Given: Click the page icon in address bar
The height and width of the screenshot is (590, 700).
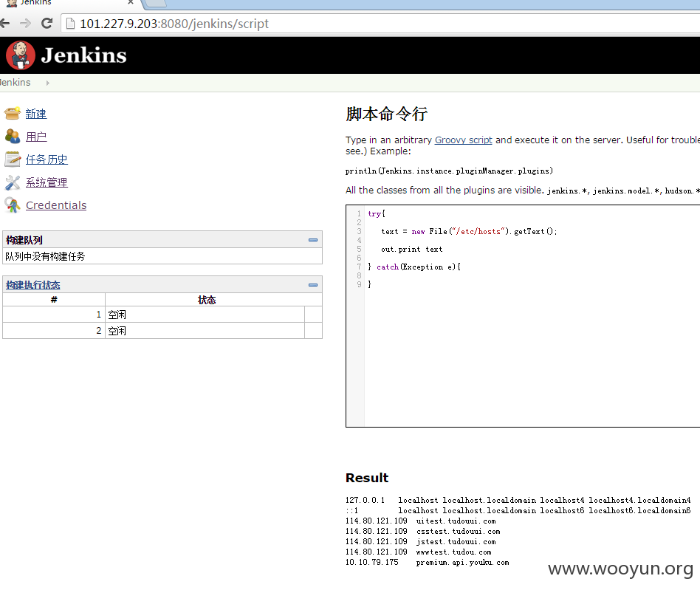Looking at the screenshot, I should pyautogui.click(x=70, y=23).
